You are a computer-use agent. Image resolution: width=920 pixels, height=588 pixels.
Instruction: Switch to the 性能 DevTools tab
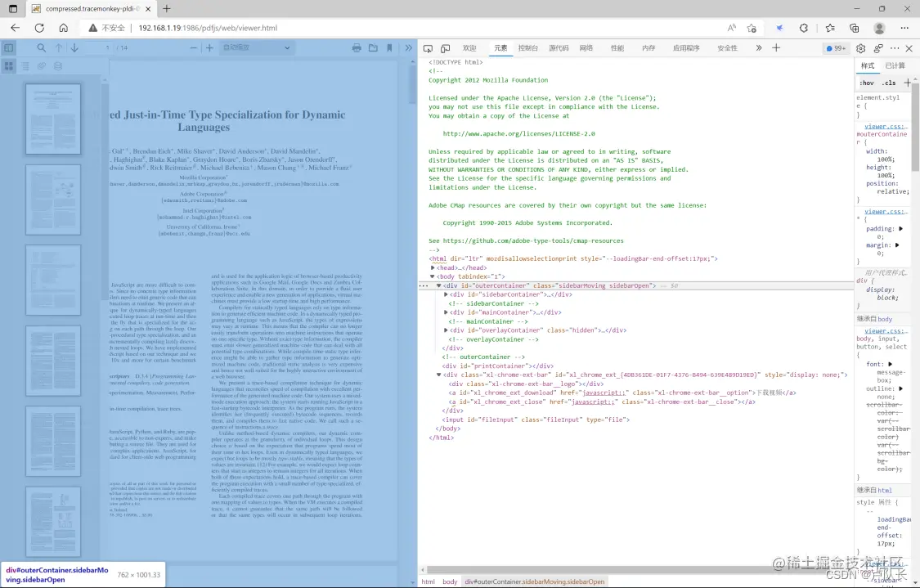pyautogui.click(x=617, y=48)
